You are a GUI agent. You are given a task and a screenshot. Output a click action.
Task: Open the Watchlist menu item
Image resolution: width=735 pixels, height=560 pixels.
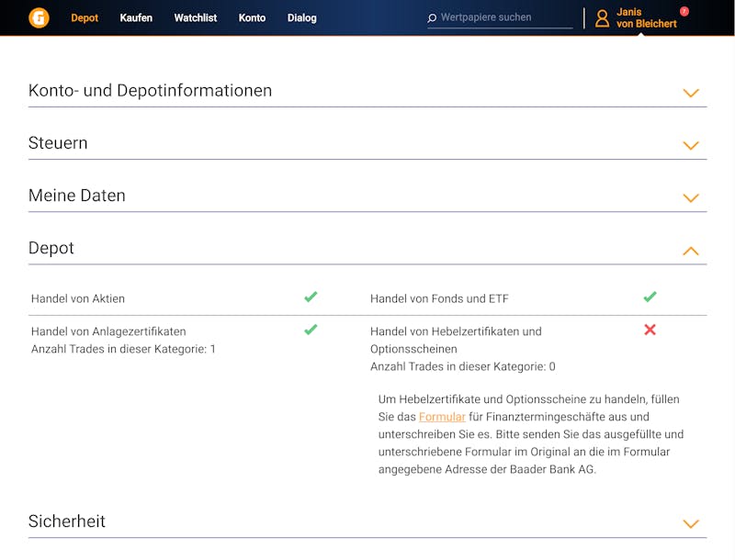pos(196,17)
